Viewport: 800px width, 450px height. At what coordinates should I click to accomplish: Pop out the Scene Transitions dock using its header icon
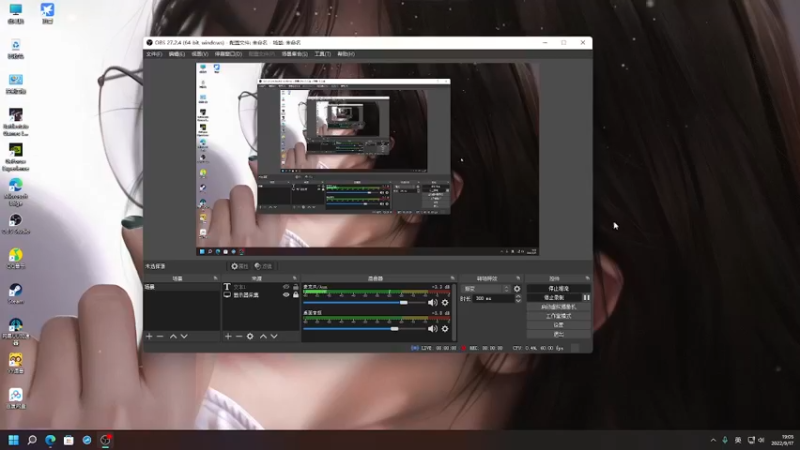[518, 278]
